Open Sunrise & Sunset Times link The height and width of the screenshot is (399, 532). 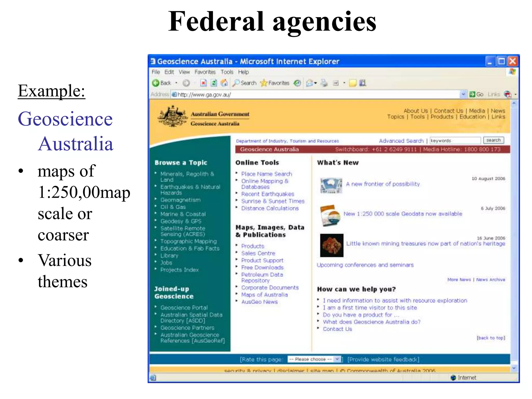click(x=273, y=201)
